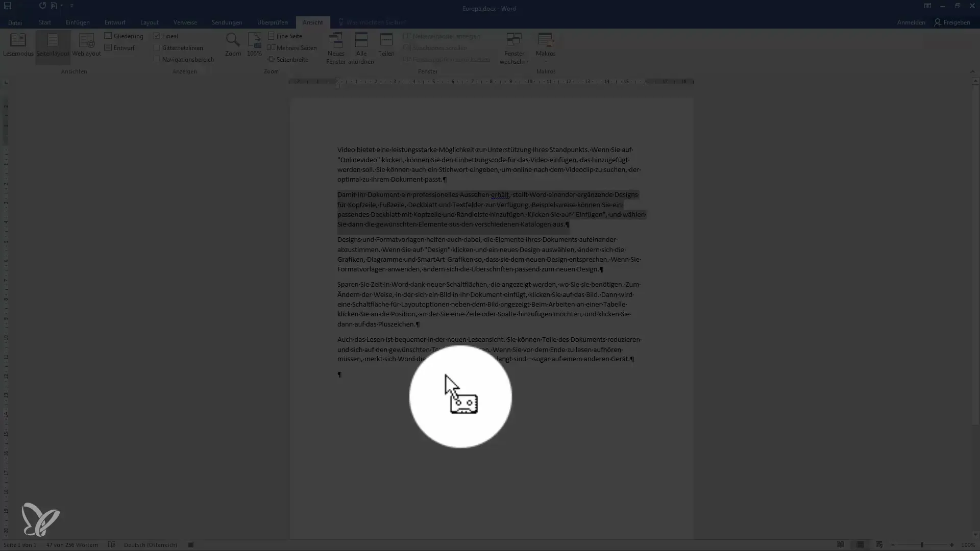Screen dimensions: 980x551
Task: Click the Seitenlayout view button
Action: (x=53, y=45)
